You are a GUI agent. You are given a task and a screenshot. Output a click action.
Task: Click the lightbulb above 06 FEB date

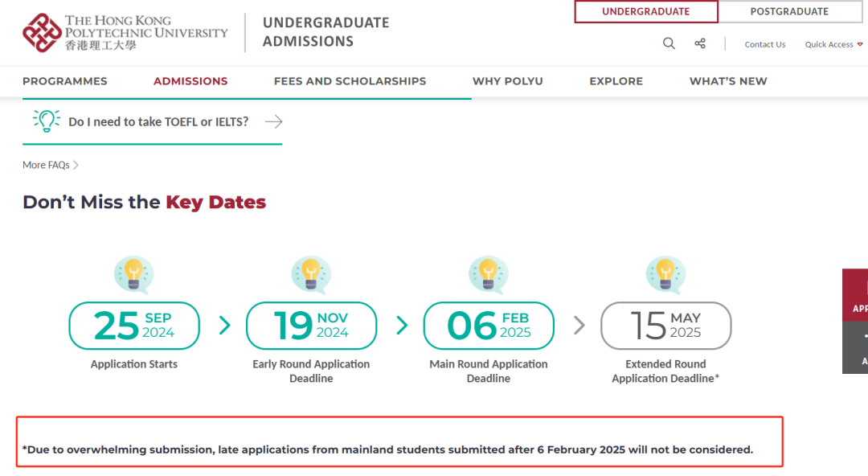click(489, 274)
